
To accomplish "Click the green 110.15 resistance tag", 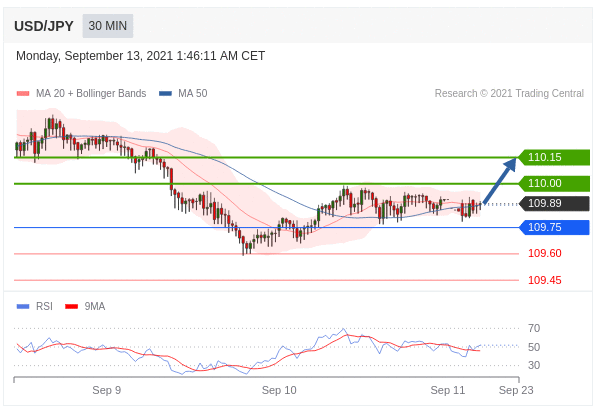I will pyautogui.click(x=554, y=157).
